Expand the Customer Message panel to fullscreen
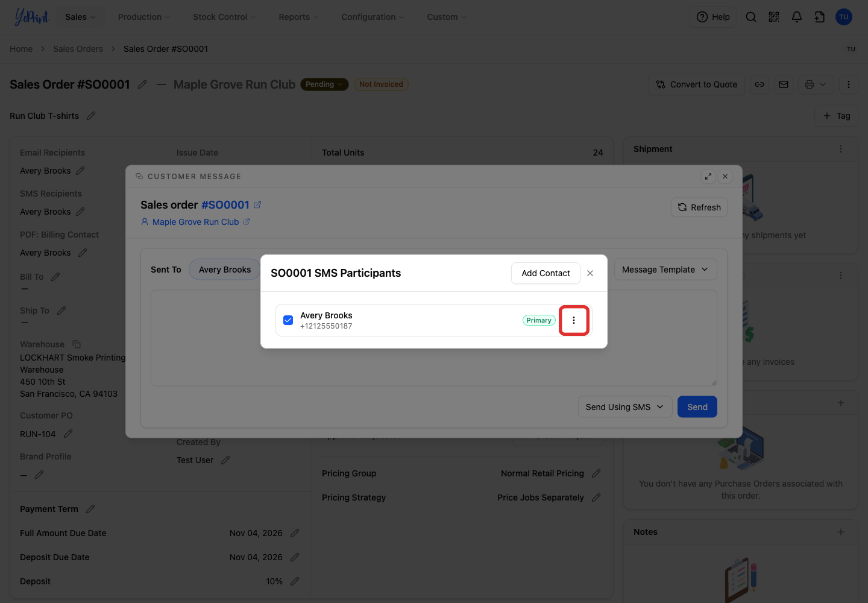Viewport: 868px width, 603px height. [x=708, y=176]
